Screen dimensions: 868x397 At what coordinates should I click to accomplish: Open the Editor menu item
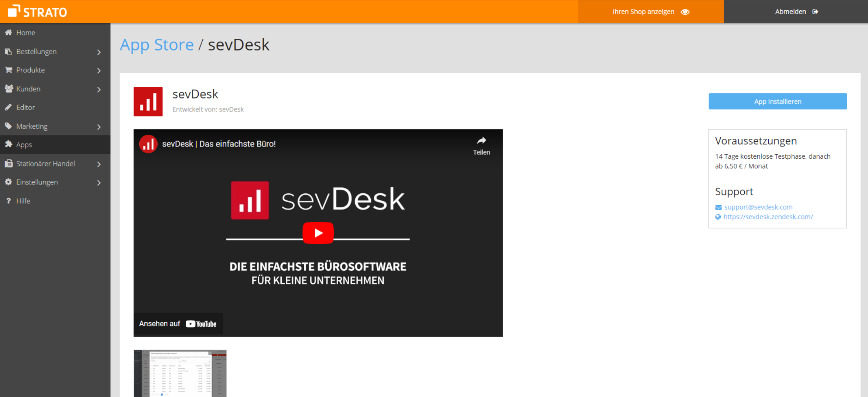pos(55,107)
